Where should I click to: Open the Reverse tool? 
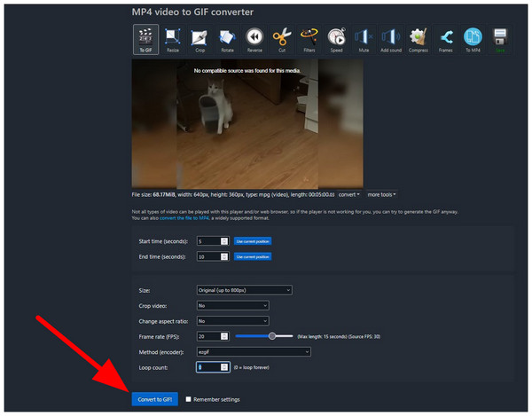tap(254, 39)
